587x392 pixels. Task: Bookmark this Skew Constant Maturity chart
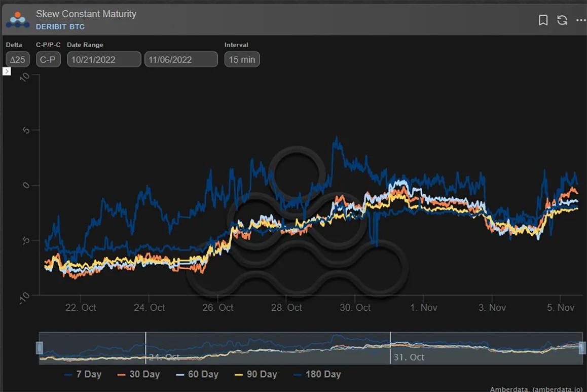[543, 20]
